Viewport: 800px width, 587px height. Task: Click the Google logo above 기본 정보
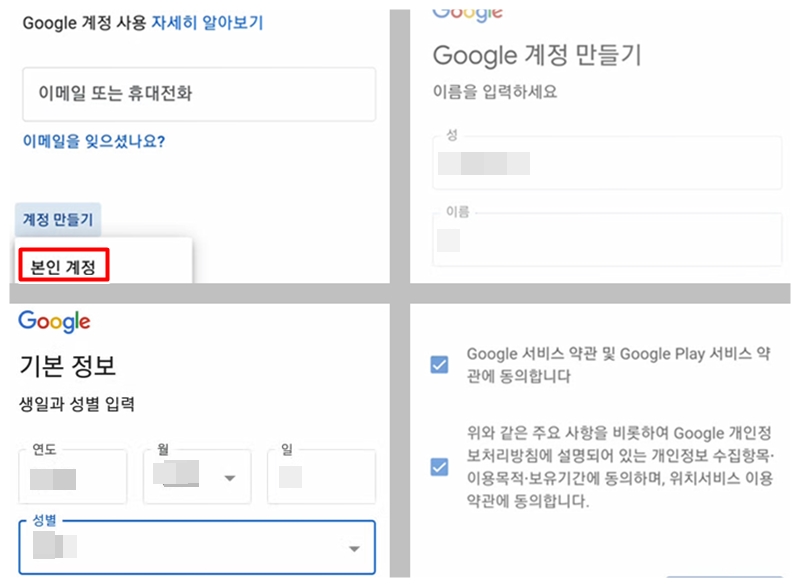click(54, 322)
